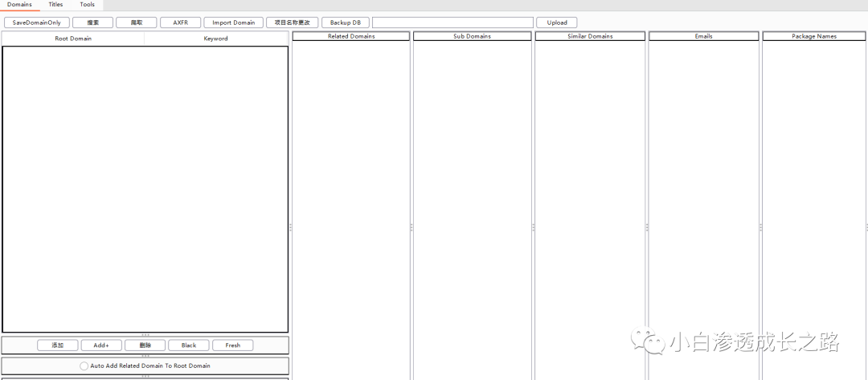Image resolution: width=868 pixels, height=380 pixels.
Task: Select the Package Names panel header
Action: coord(814,36)
